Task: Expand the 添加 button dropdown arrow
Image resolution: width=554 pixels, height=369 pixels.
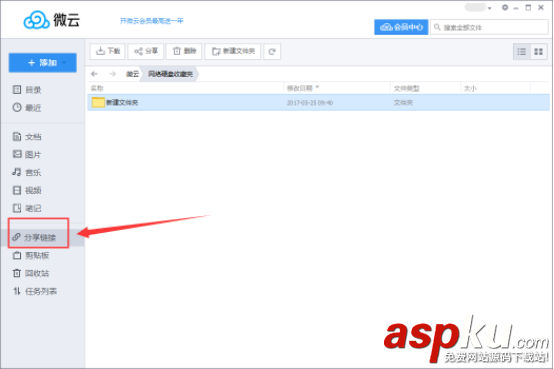Action: (x=64, y=63)
